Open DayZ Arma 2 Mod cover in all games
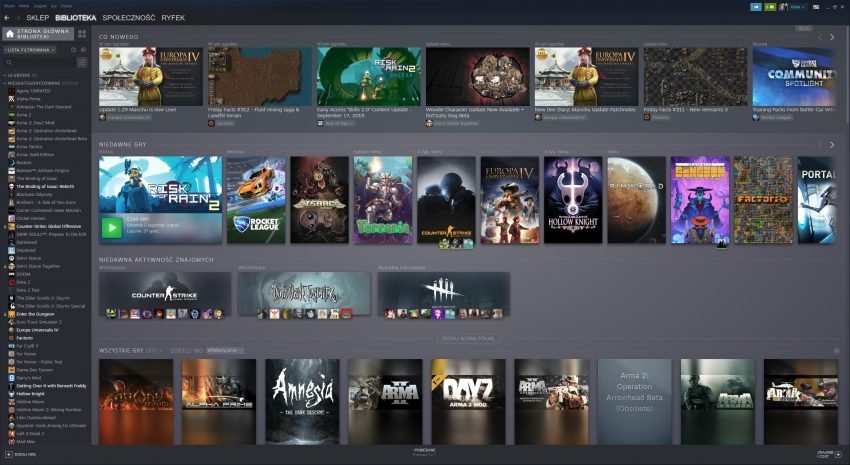850x465 pixels. [468, 402]
